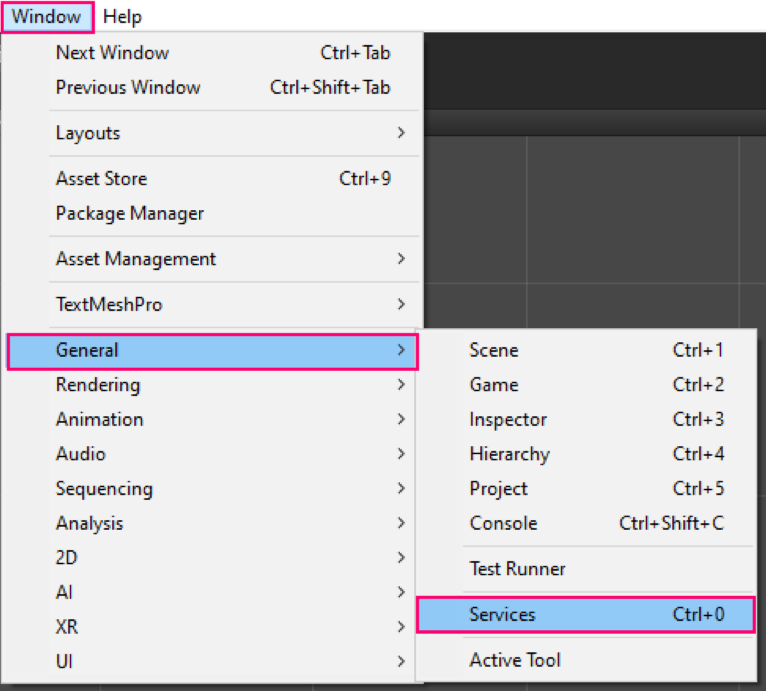The image size is (766, 691).
Task: Expand the AI submenu
Action: click(x=213, y=592)
